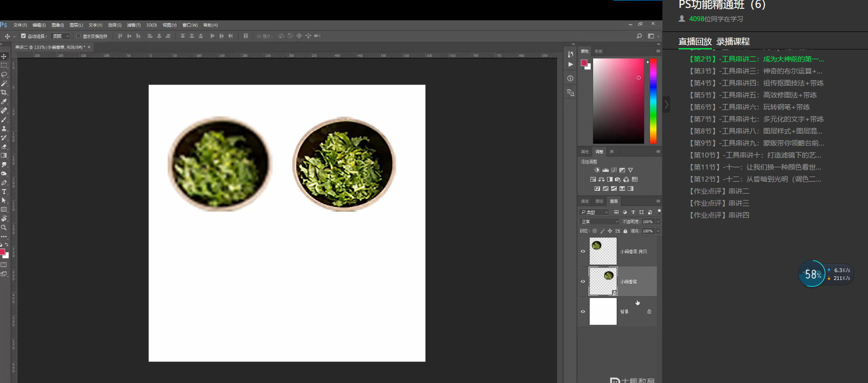Add a Photo Filter adjustment
Image resolution: width=868 pixels, height=383 pixels.
[x=618, y=179]
